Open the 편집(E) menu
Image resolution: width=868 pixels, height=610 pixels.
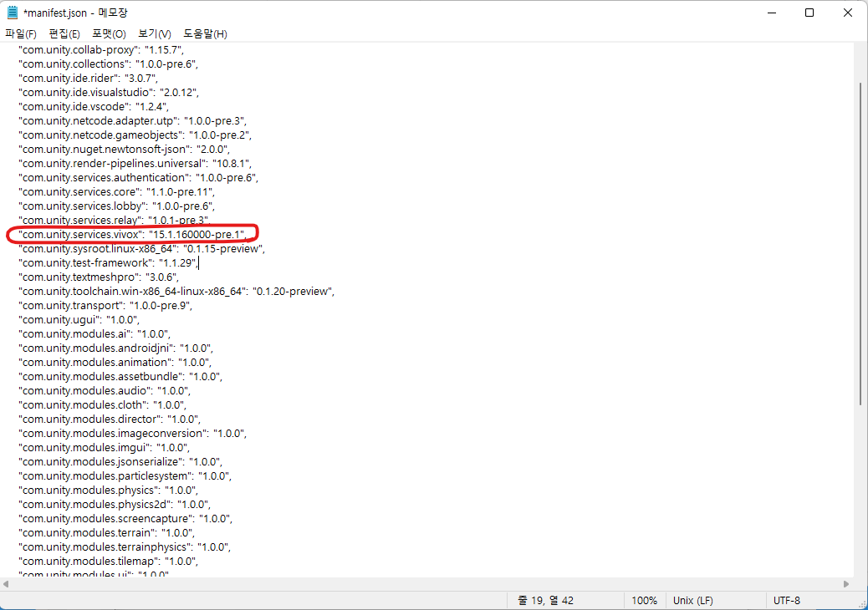tap(64, 33)
